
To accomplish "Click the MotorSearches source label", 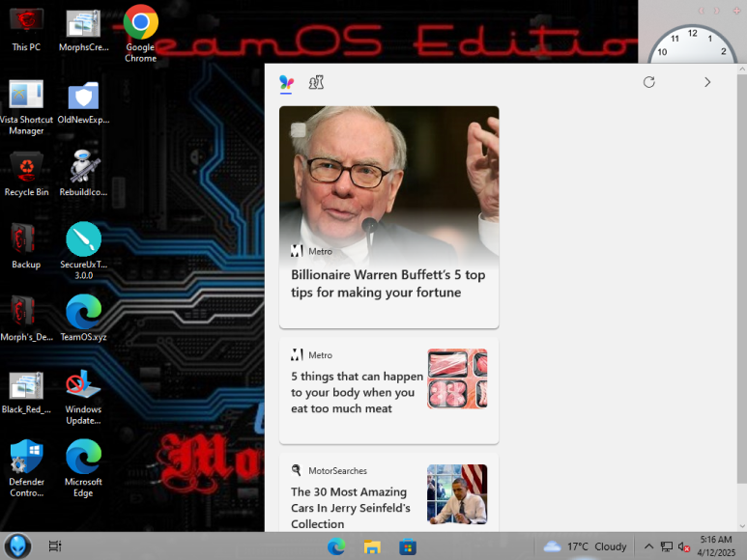I will coord(330,470).
